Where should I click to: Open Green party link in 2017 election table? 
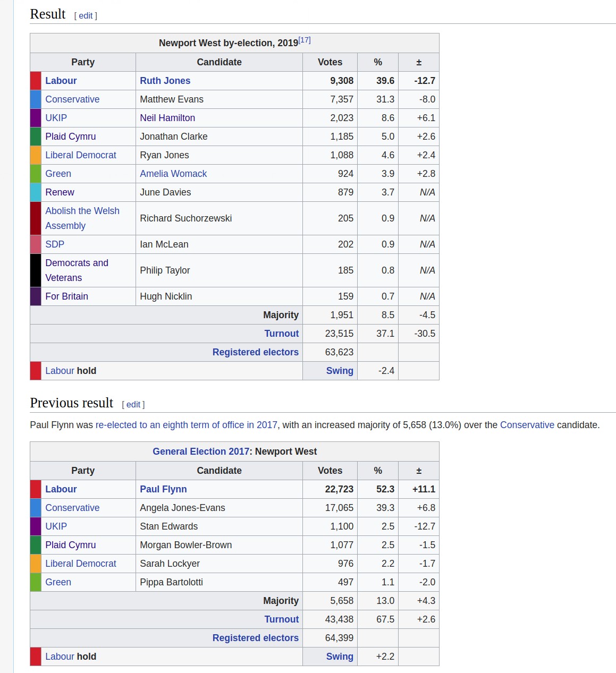[x=58, y=582]
